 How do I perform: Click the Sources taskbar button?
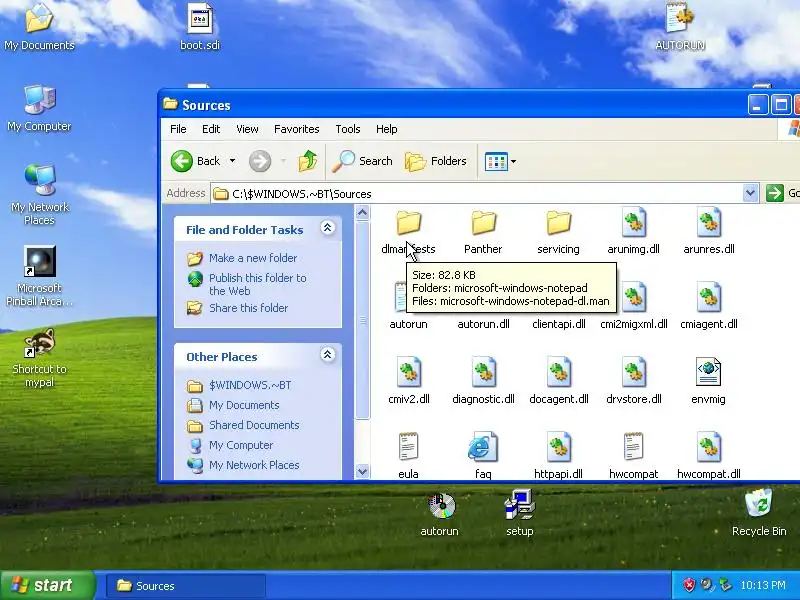[186, 586]
